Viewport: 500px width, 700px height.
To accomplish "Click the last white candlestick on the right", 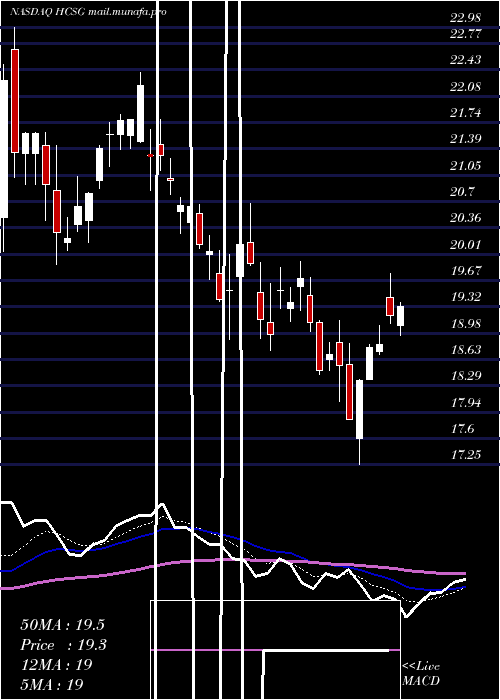I will point(400,316).
